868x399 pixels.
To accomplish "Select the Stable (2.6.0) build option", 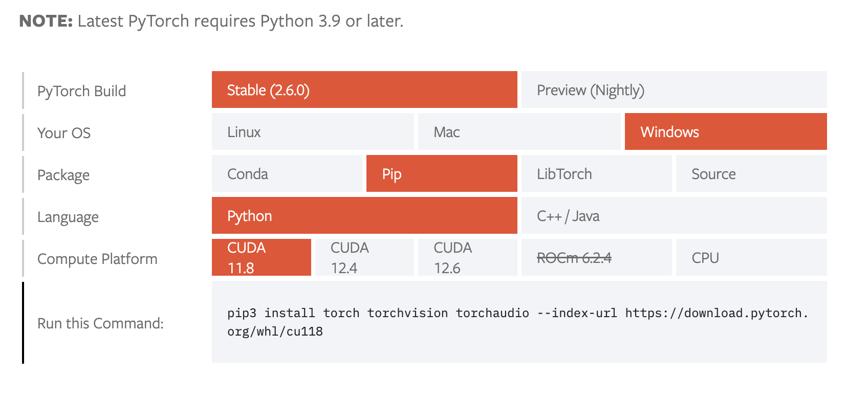I will (x=364, y=90).
